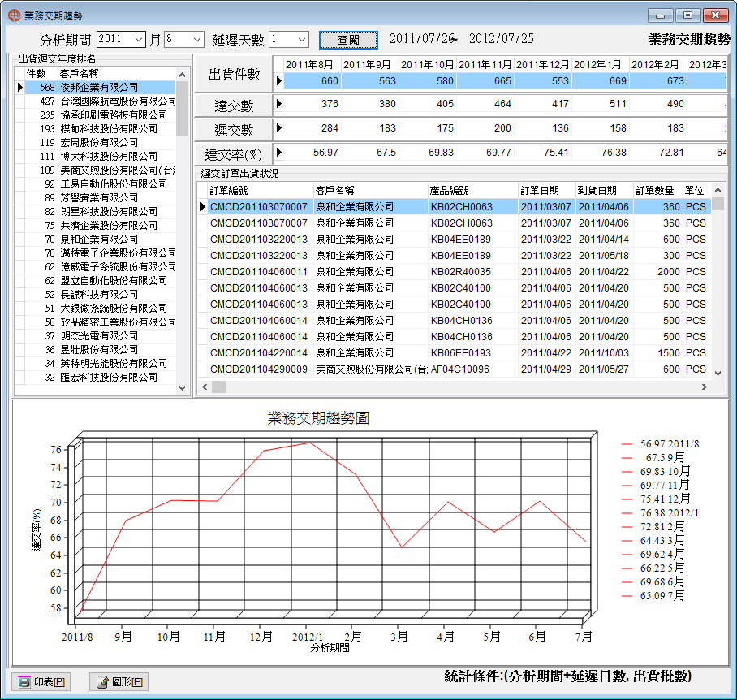Screen dimensions: 737x700
Task: Click 達交數 cell 464 for 2011年11月
Action: tap(485, 103)
